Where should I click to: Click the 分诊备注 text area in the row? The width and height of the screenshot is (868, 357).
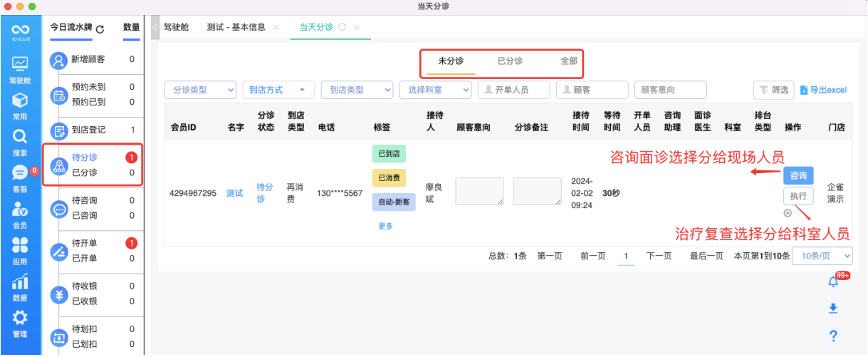pyautogui.click(x=537, y=192)
